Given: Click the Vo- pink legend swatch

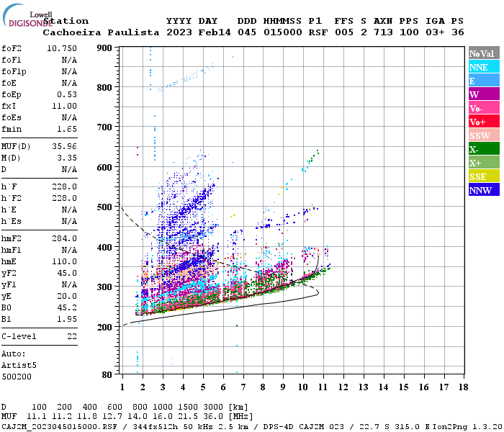Looking at the screenshot, I should [x=484, y=108].
